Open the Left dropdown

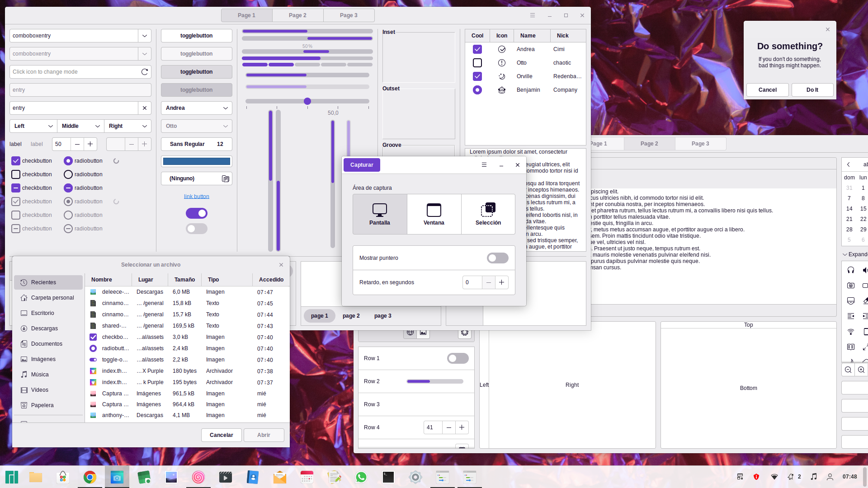(x=33, y=126)
